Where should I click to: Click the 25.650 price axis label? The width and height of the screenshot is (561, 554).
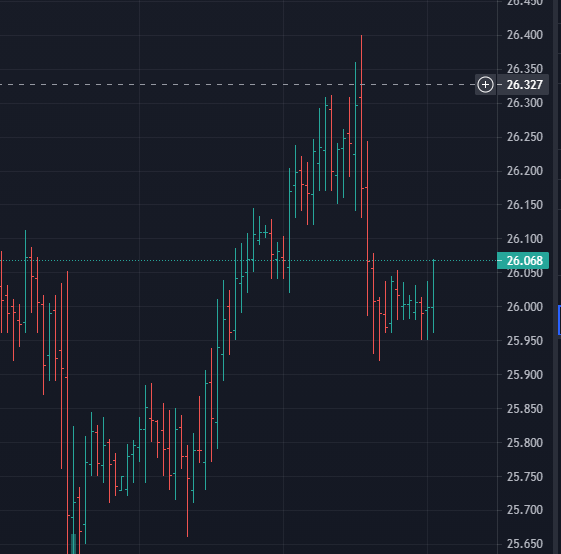[525, 544]
